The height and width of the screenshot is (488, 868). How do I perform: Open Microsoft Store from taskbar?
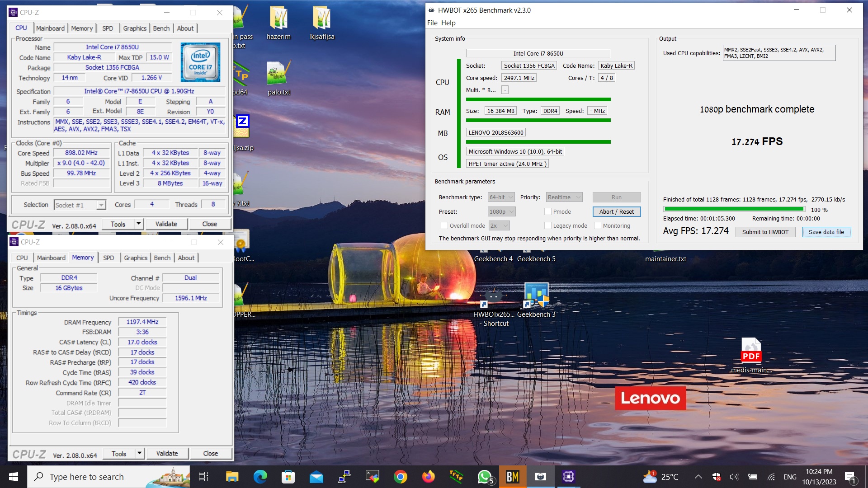coord(288,477)
